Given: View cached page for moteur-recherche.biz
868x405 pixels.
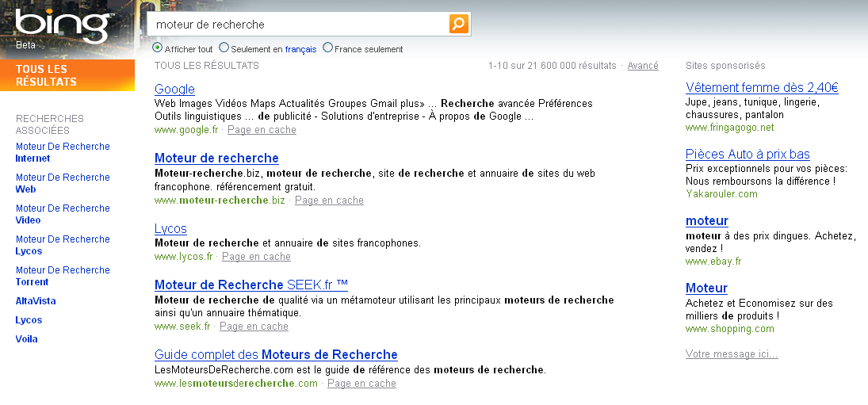Looking at the screenshot, I should pos(330,200).
